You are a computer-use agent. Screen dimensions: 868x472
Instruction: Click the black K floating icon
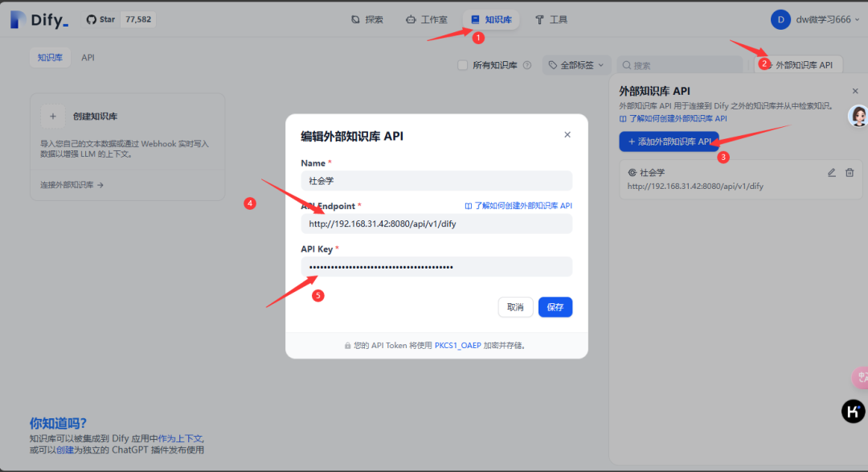tap(853, 412)
